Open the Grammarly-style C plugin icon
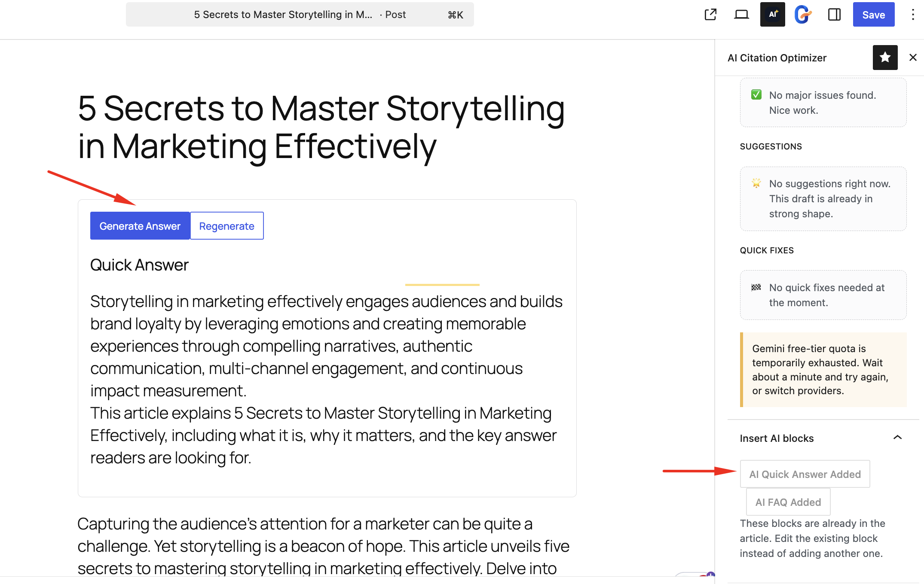The width and height of the screenshot is (924, 584). pos(803,15)
